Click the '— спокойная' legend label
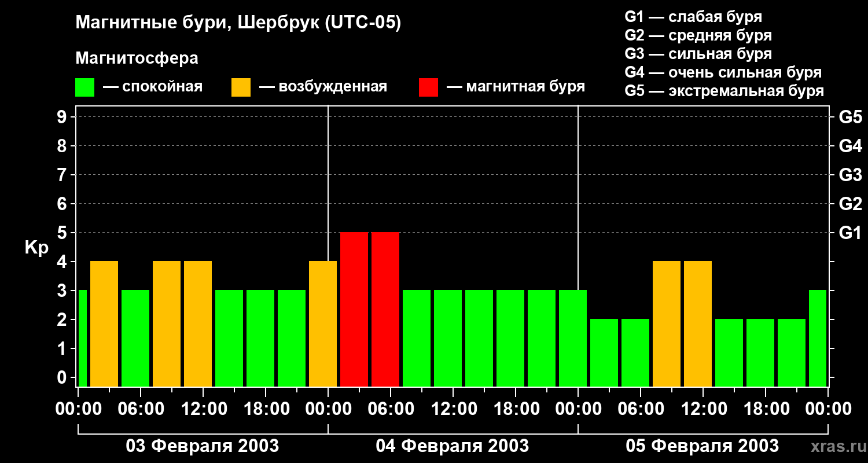 pos(153,87)
